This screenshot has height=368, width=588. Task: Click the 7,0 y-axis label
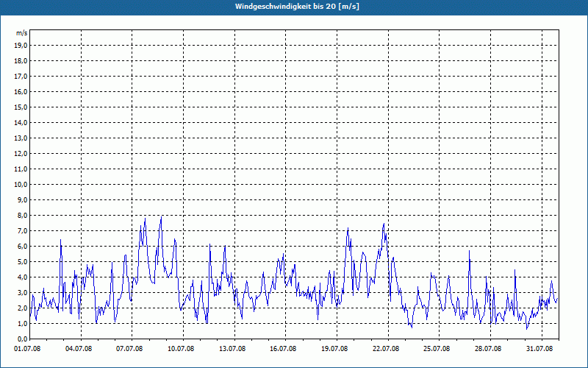click(23, 230)
